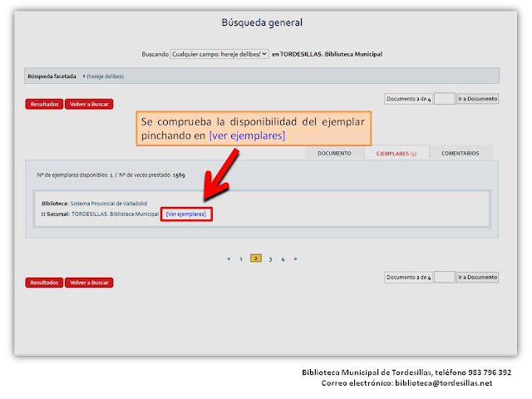Click the 'Nº de veces prestado: 1569' text
Viewport: 532px width, 399px height.
tap(152, 175)
